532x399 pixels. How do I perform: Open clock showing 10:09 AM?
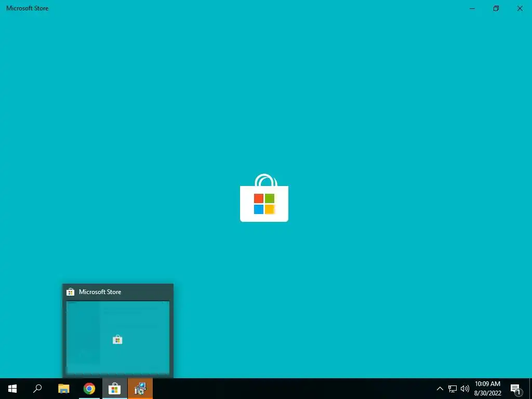487,389
